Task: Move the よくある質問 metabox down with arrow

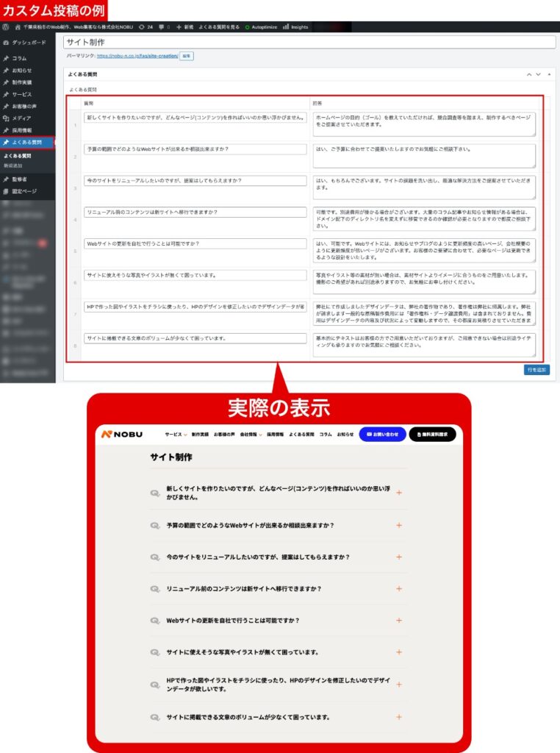Action: pyautogui.click(x=538, y=74)
